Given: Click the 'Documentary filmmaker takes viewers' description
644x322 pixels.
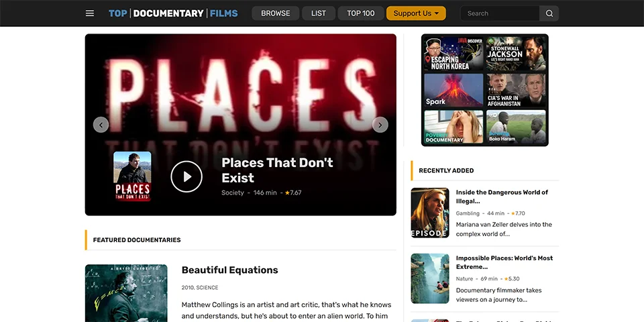Looking at the screenshot, I should coord(498,295).
